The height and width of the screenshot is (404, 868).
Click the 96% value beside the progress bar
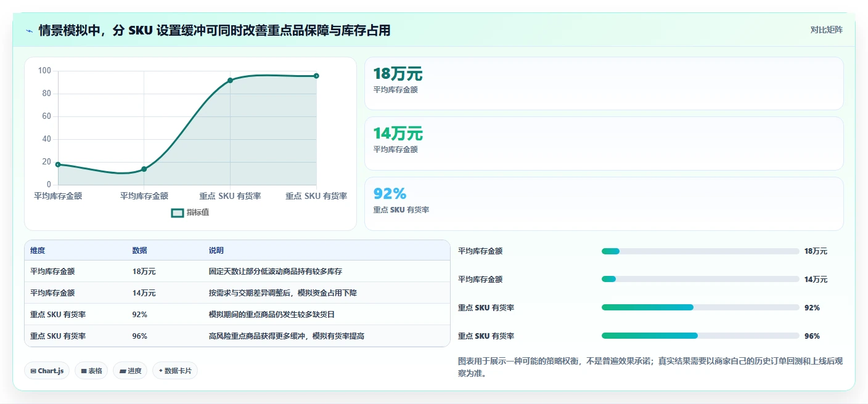pyautogui.click(x=812, y=336)
